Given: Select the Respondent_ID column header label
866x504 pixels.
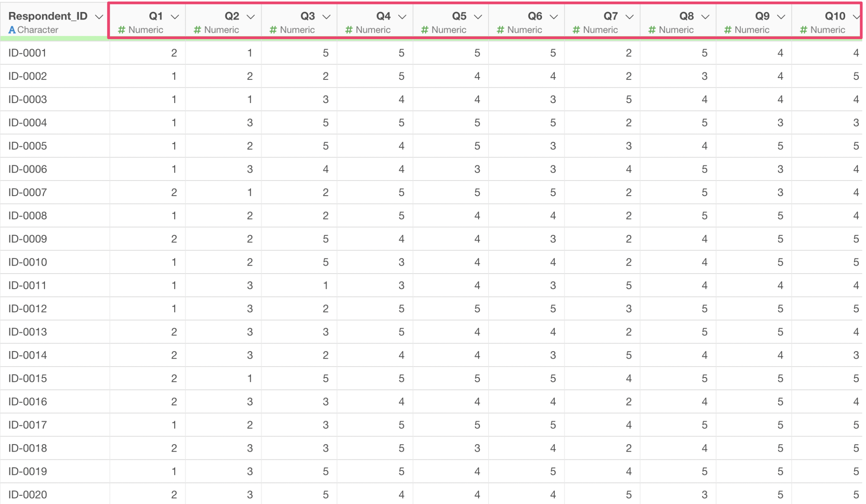Looking at the screenshot, I should pos(48,16).
